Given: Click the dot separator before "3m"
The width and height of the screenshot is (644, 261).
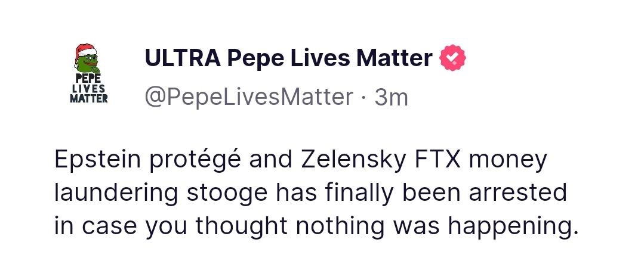Looking at the screenshot, I should (363, 97).
